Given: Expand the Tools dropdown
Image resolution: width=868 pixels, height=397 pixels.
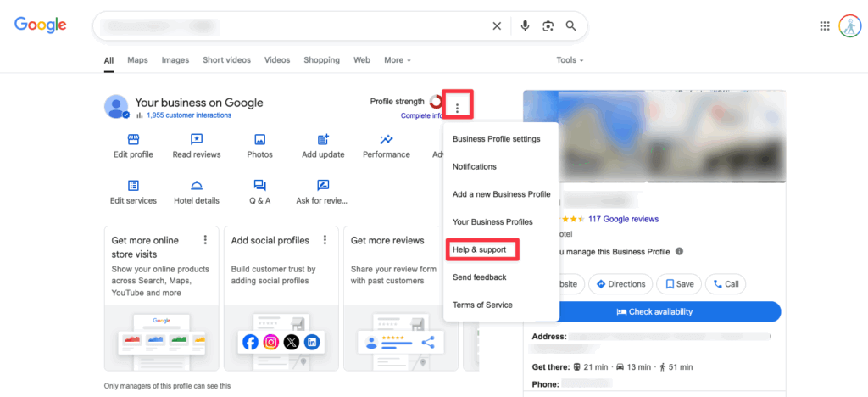Looking at the screenshot, I should pyautogui.click(x=570, y=59).
